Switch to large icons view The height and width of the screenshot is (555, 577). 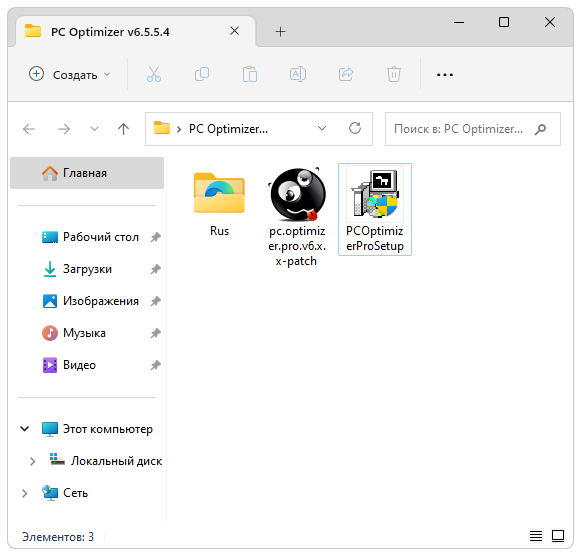pos(558,536)
